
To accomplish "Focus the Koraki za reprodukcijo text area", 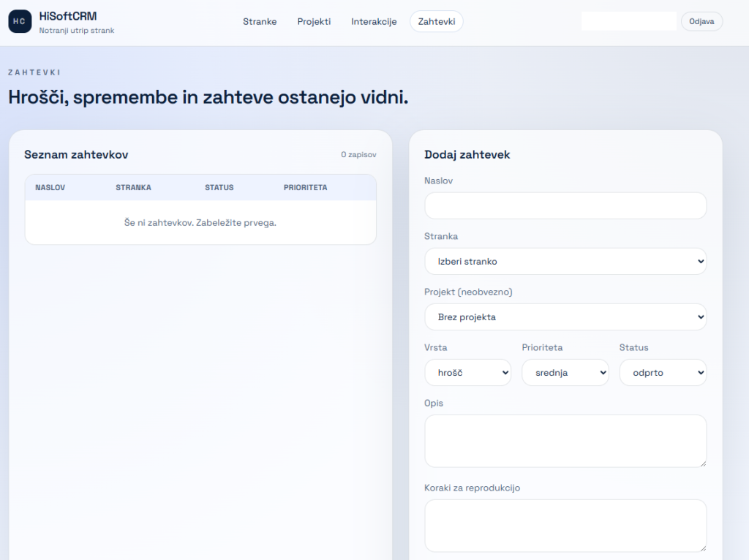I will (x=565, y=526).
